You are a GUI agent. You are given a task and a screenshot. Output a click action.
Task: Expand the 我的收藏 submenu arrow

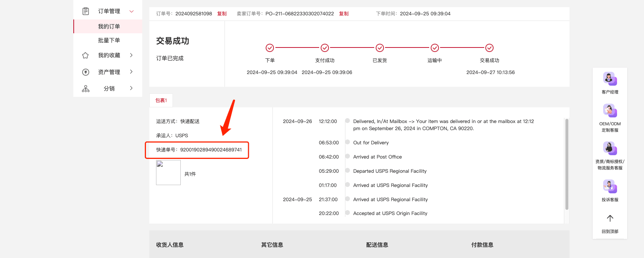click(x=131, y=55)
